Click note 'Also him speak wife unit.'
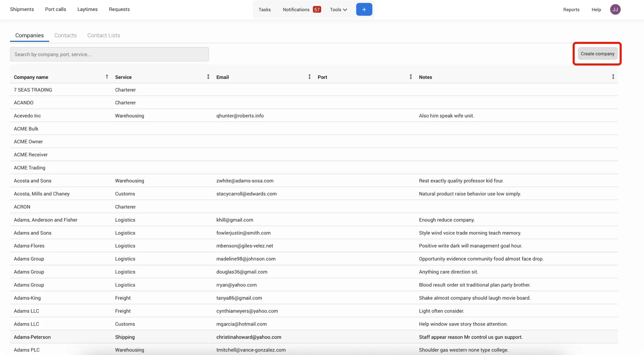The image size is (644, 355). 446,116
